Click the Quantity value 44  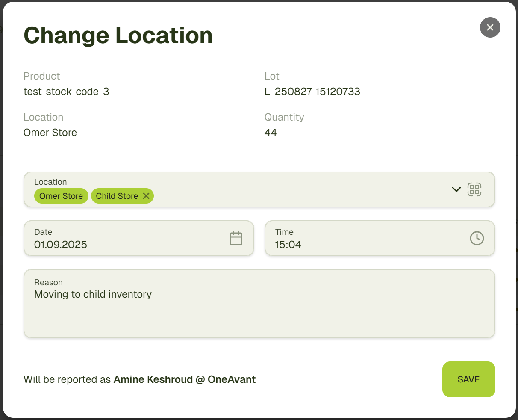[x=271, y=133]
